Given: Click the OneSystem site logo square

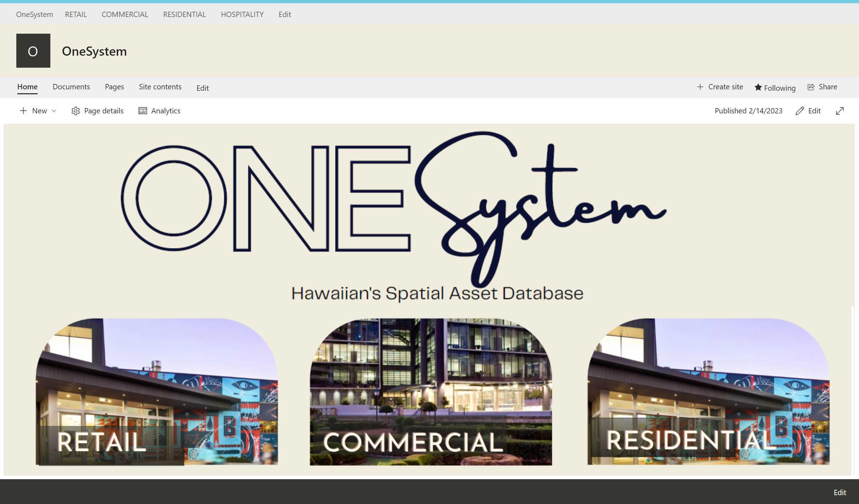Looking at the screenshot, I should click(x=33, y=50).
